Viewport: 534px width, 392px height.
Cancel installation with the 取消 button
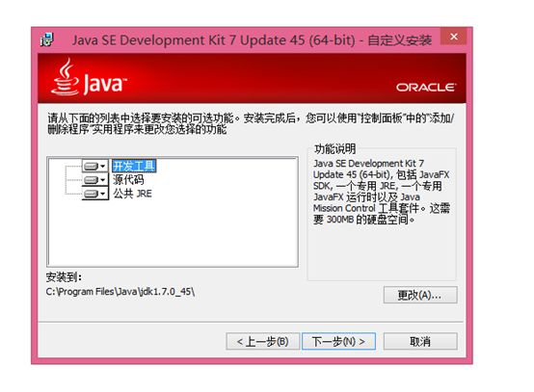click(420, 341)
